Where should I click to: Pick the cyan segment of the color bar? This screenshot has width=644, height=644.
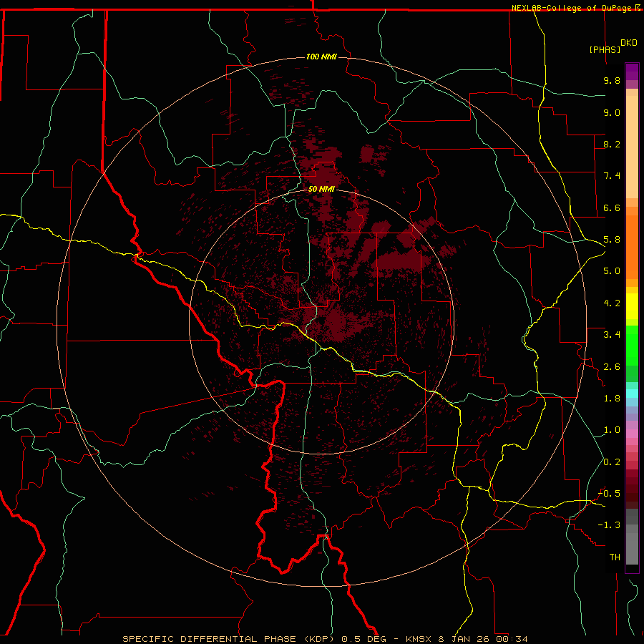point(632,394)
